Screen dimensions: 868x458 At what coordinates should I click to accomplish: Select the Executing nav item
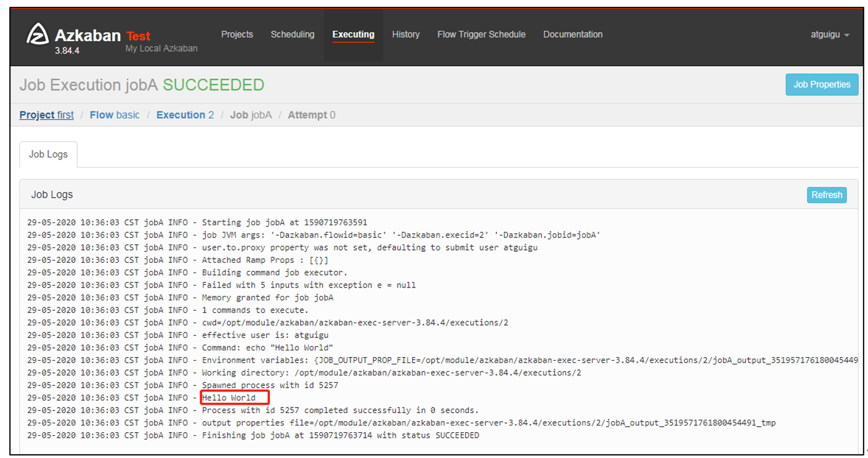pyautogui.click(x=354, y=34)
